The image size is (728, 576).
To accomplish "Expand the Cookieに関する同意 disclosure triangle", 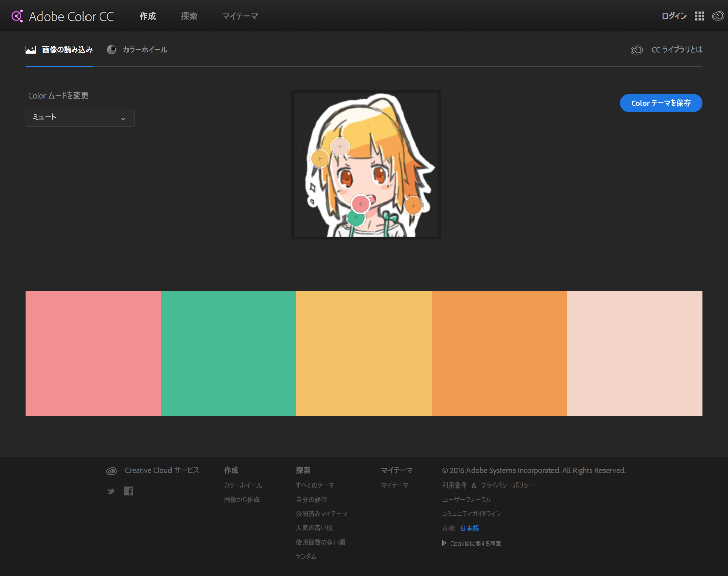I will click(444, 543).
